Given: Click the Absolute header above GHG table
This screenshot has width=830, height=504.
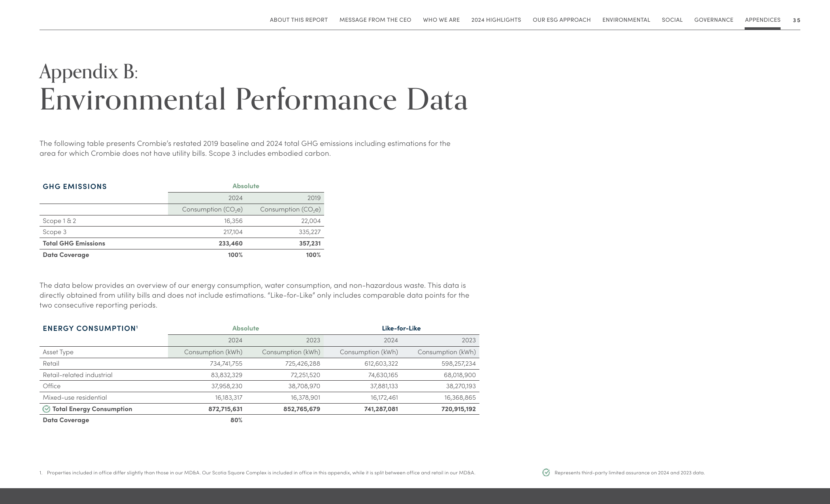Looking at the screenshot, I should pyautogui.click(x=246, y=186).
